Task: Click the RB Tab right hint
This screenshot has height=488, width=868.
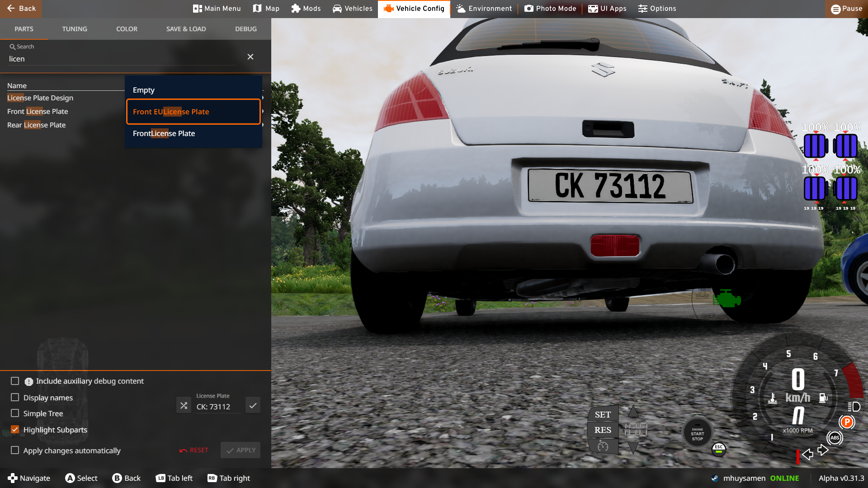Action: [229, 478]
